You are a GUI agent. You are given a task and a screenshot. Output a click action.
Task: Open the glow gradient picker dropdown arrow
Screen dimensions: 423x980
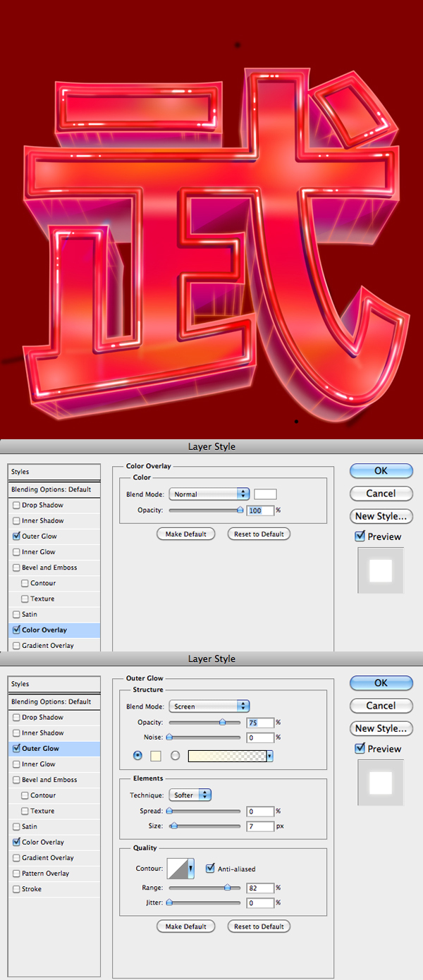click(270, 756)
